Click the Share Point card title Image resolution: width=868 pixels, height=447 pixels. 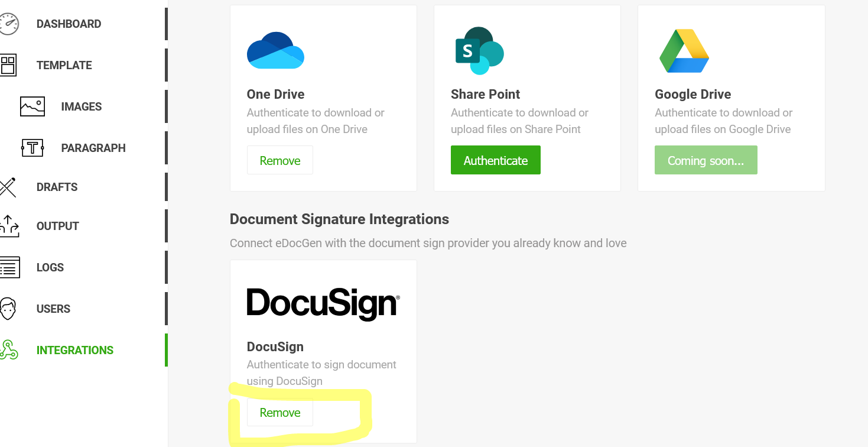[486, 95]
